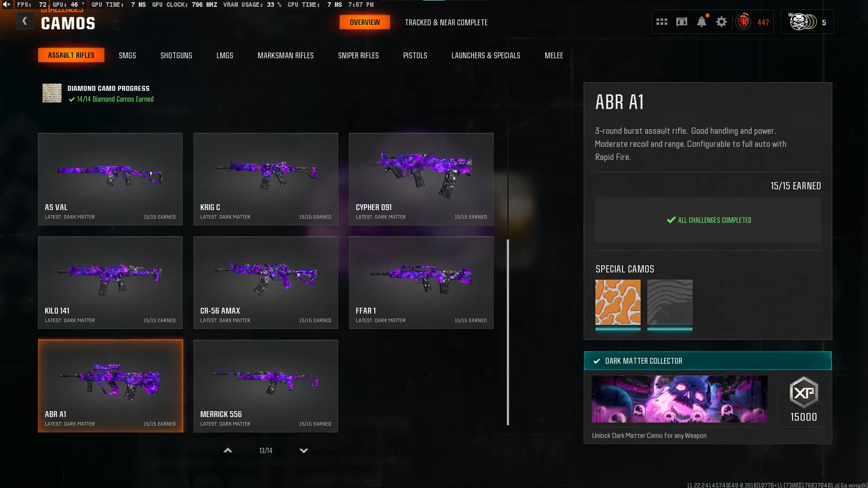Screen dimensions: 868x488
Task: Click the Dark Matter Collector checkmark banner
Action: point(708,361)
